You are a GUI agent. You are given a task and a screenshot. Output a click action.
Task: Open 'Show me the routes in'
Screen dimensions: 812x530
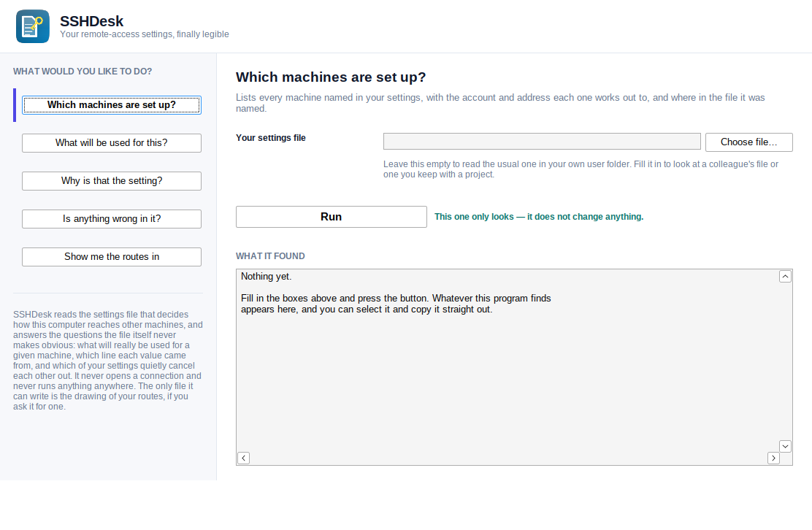click(x=111, y=257)
